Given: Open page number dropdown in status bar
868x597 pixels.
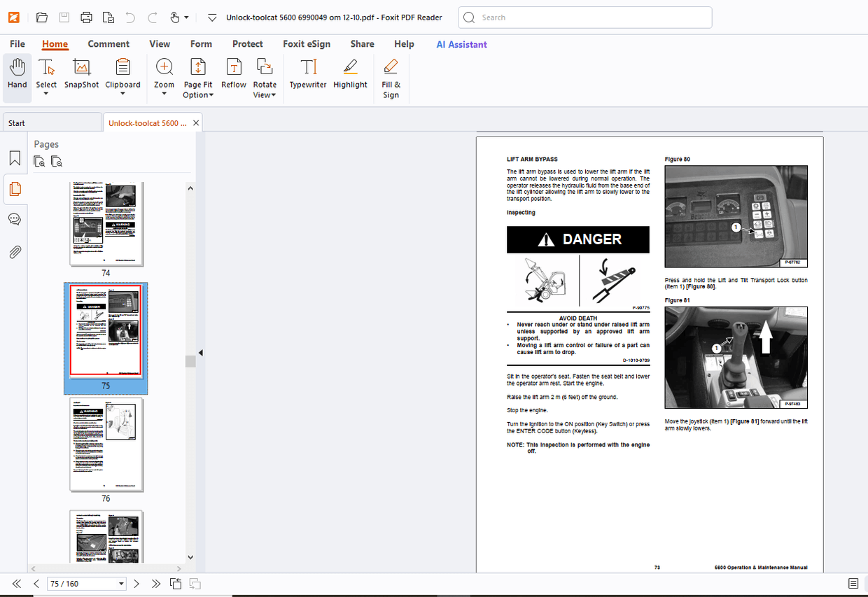Looking at the screenshot, I should coord(121,584).
